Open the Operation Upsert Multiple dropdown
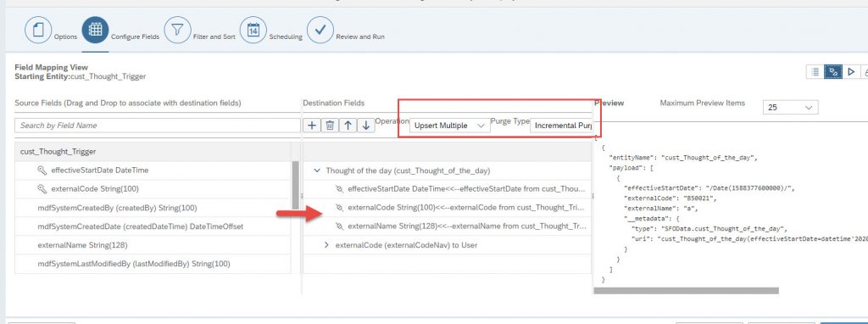This screenshot has height=324, width=868. pyautogui.click(x=449, y=126)
